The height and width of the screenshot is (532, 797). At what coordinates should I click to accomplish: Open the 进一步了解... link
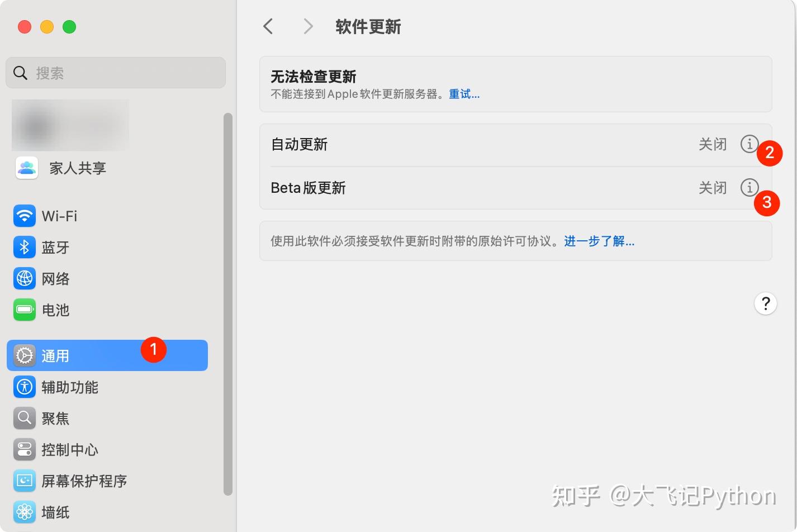[599, 241]
